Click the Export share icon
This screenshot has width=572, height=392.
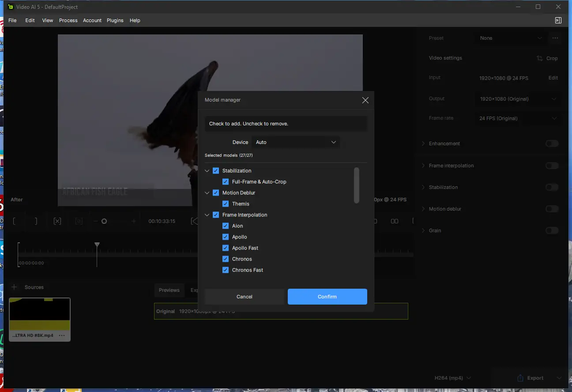click(x=520, y=378)
